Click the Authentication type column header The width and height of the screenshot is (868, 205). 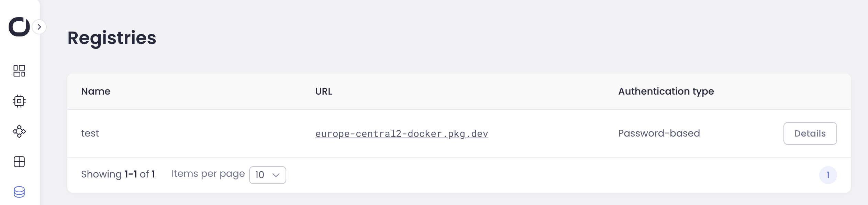(666, 91)
